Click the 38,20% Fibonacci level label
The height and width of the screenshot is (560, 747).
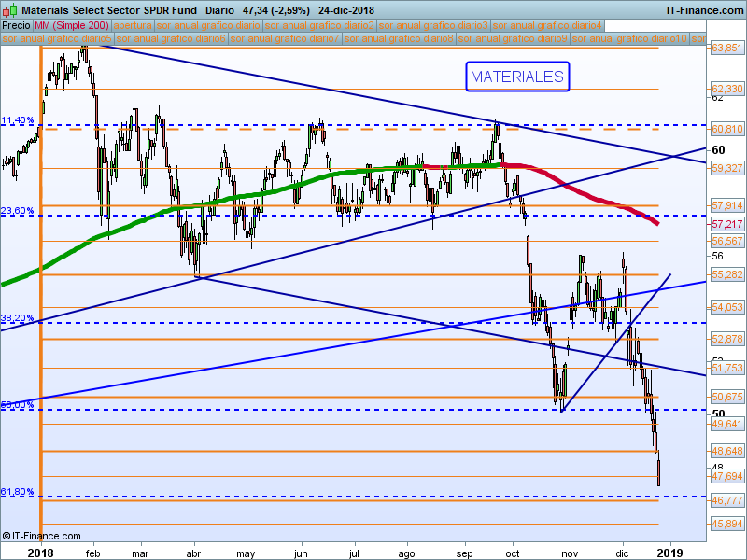(18, 318)
